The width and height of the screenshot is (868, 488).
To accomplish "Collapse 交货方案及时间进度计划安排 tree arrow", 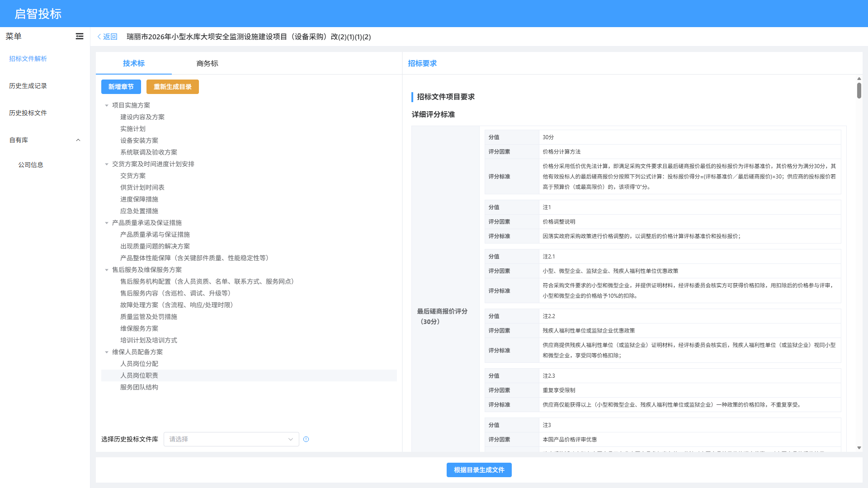I will tap(107, 164).
